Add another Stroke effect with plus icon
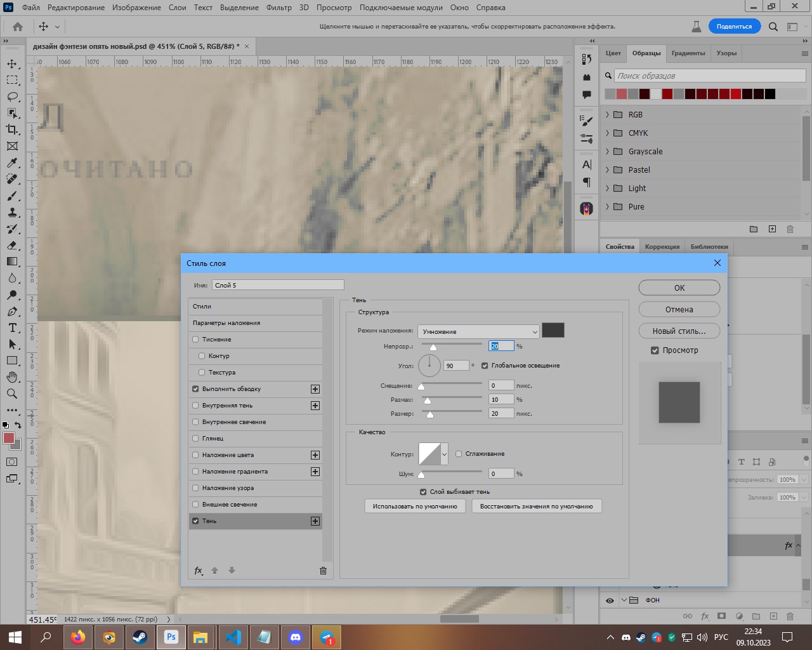 [x=315, y=389]
